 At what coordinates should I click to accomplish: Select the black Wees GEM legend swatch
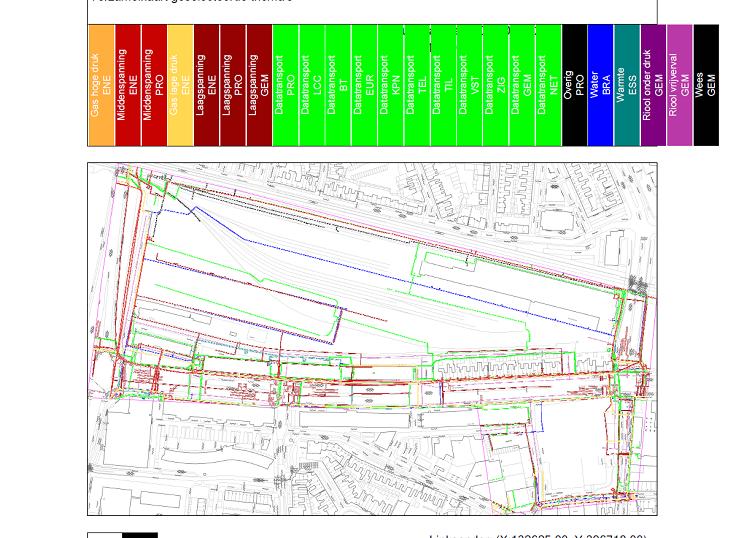point(707,85)
